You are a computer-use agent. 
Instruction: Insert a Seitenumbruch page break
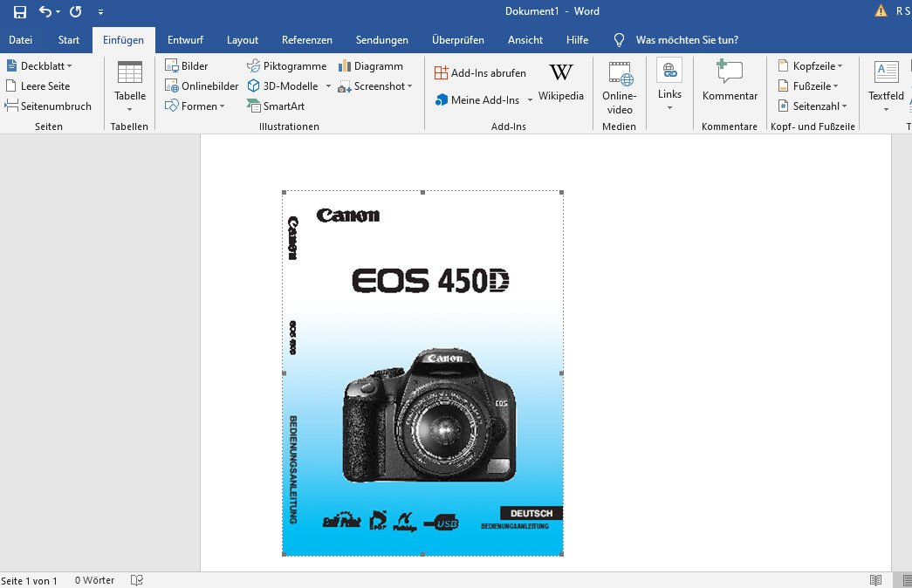50,106
